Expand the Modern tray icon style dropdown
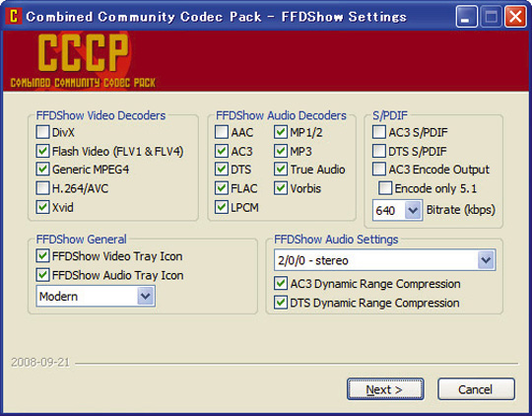 pos(146,296)
